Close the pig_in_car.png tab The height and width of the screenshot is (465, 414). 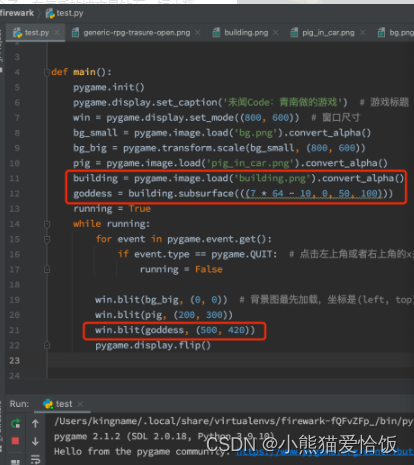363,32
